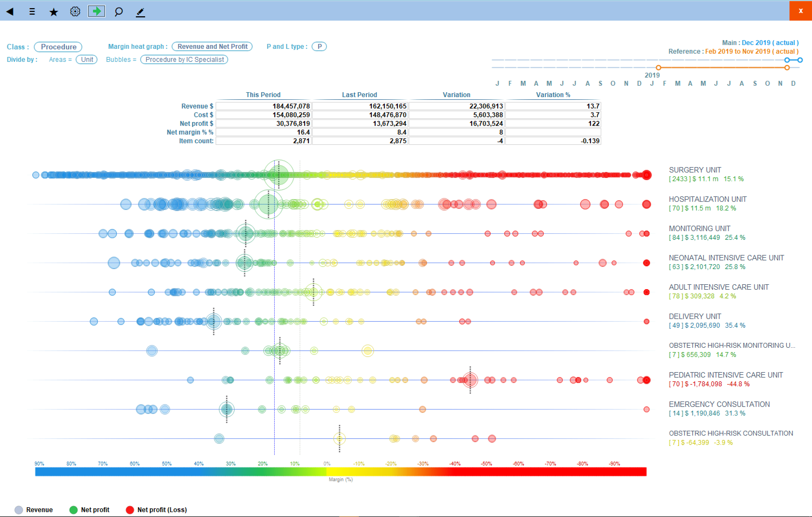Click the green arrow export icon

pos(97,11)
